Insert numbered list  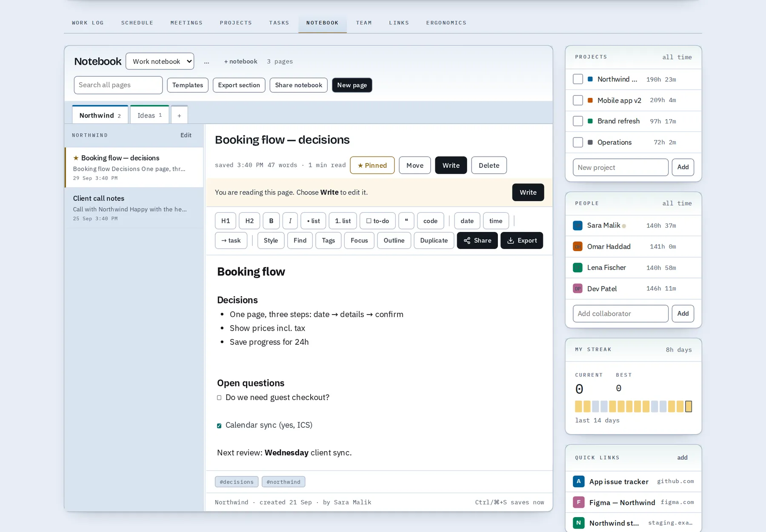point(343,221)
